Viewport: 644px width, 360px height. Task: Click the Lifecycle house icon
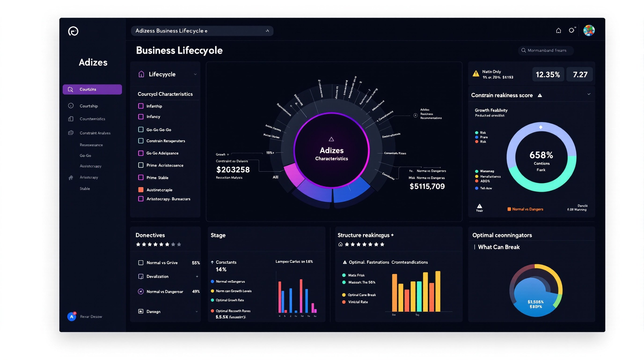click(141, 74)
